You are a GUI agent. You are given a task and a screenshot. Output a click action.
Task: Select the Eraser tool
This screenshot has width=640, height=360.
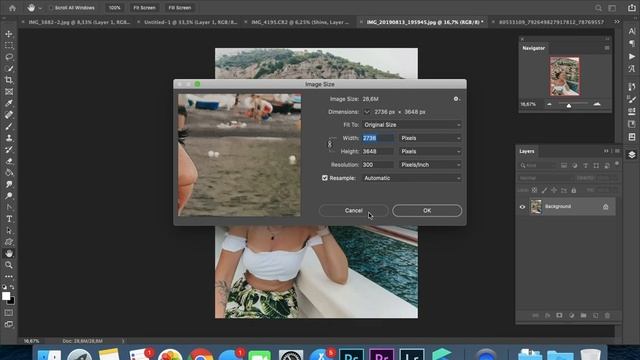tap(9, 161)
